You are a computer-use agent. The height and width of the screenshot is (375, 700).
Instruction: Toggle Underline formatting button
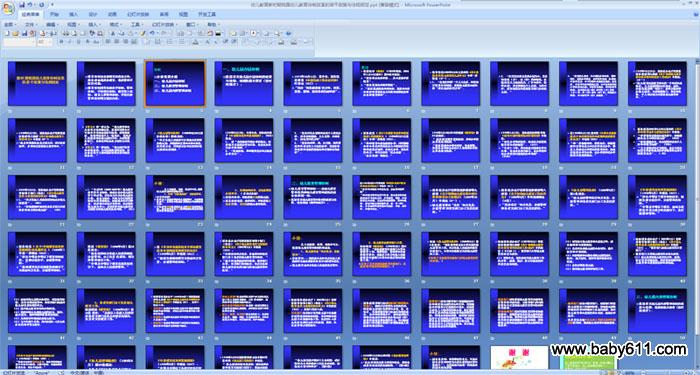[x=78, y=42]
